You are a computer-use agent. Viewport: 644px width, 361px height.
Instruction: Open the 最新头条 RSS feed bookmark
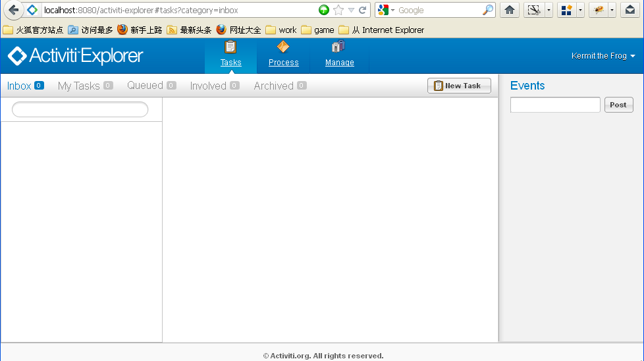(x=189, y=30)
